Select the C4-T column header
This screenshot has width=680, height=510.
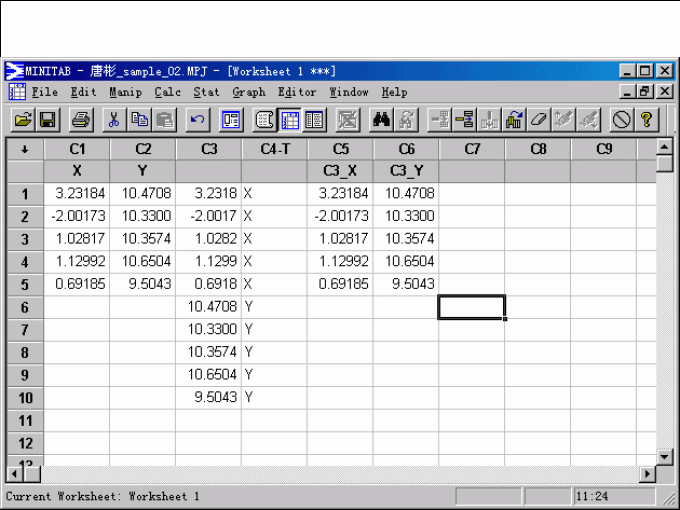coord(274,149)
